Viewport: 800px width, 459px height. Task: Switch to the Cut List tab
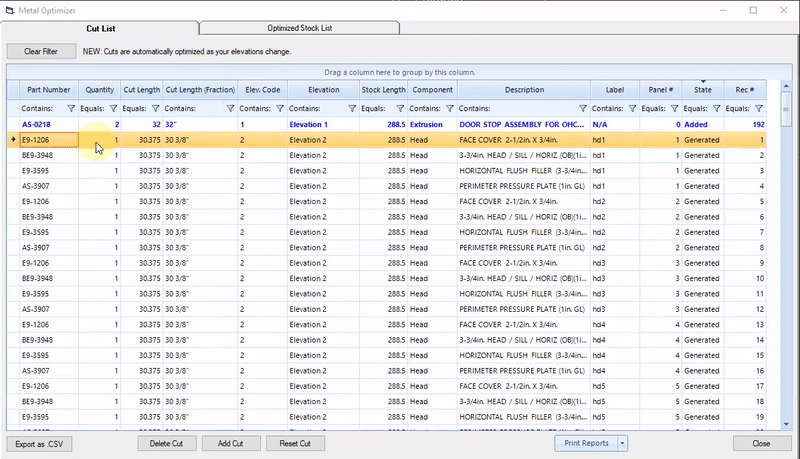(101, 29)
